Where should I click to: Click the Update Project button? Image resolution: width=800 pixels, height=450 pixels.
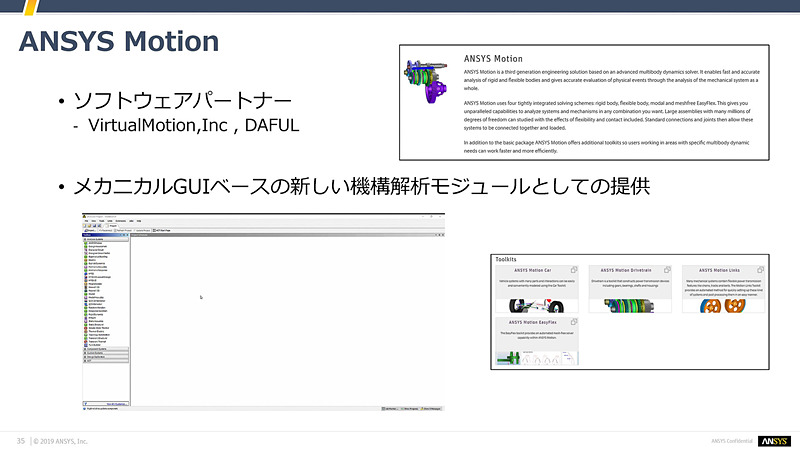pos(142,231)
